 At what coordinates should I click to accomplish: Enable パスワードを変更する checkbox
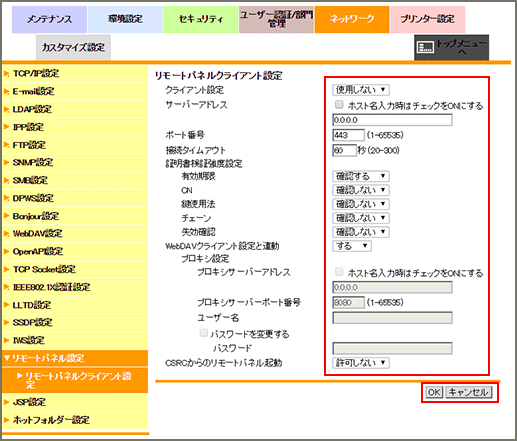(x=203, y=333)
